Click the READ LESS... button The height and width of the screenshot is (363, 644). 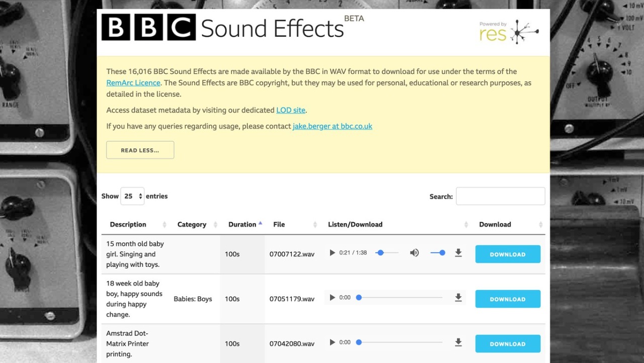[x=140, y=150]
